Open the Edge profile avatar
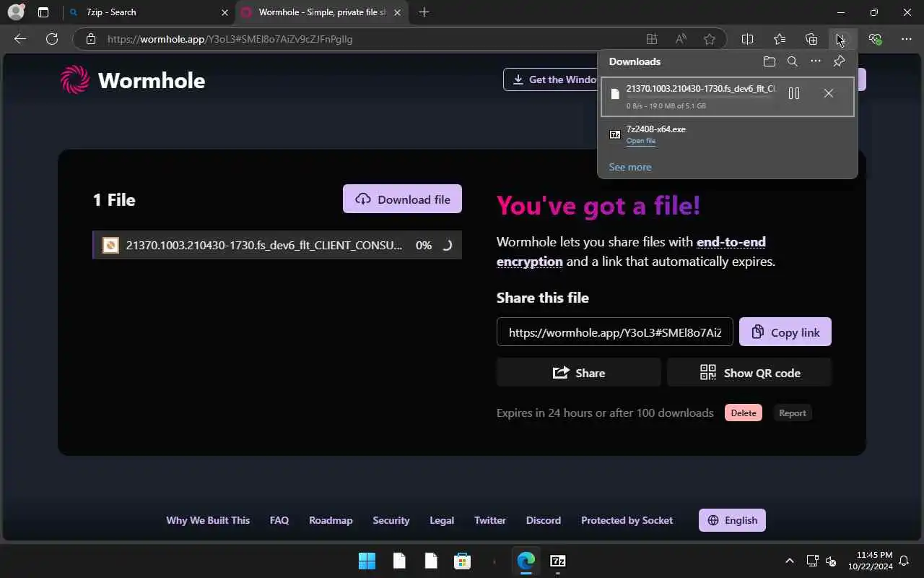Image resolution: width=924 pixels, height=578 pixels. tap(15, 12)
